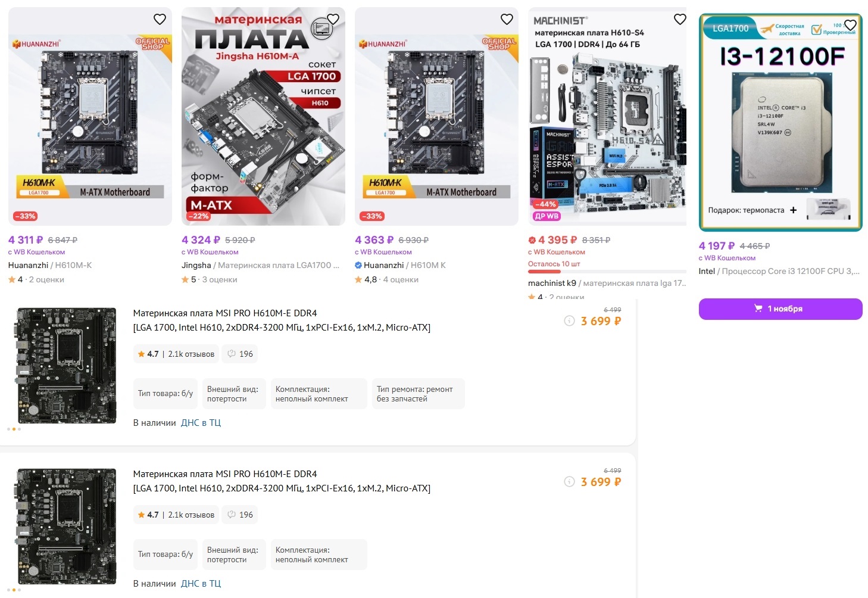Select Комплектация: неполный комплект tag in second listing
Screen dimensions: 868x598
pos(319,555)
